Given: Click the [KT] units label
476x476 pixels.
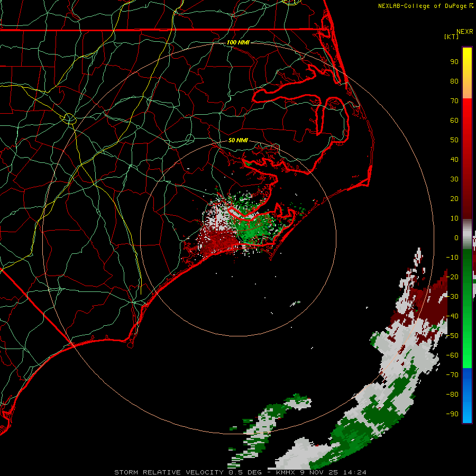Looking at the screenshot, I should tap(452, 36).
